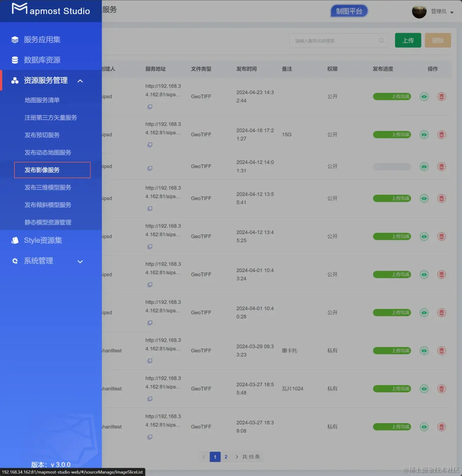Screen dimensions: 462x476
Task: Click the 资源服务管理 cluster icon
Action: [15, 81]
